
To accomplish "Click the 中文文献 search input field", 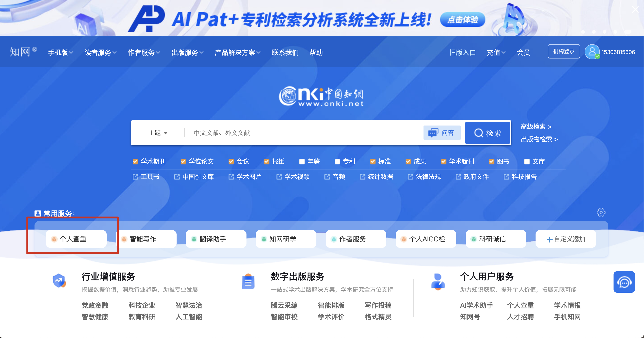I will pos(300,133).
